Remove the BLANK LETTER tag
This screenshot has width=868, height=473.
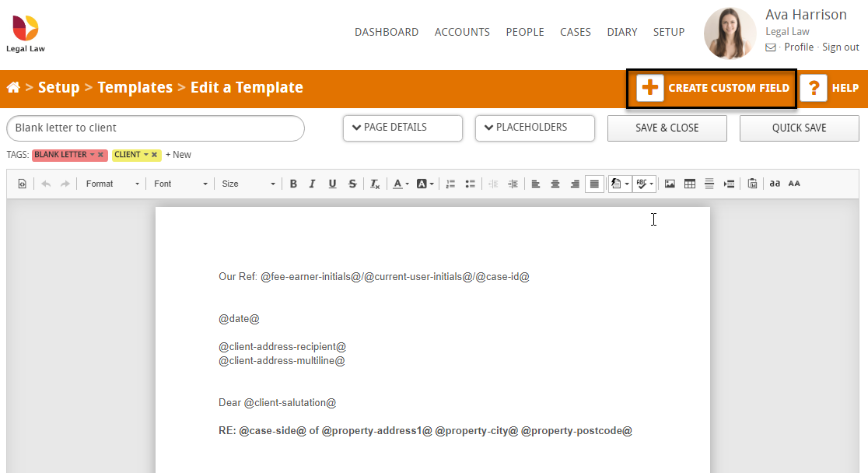point(100,154)
